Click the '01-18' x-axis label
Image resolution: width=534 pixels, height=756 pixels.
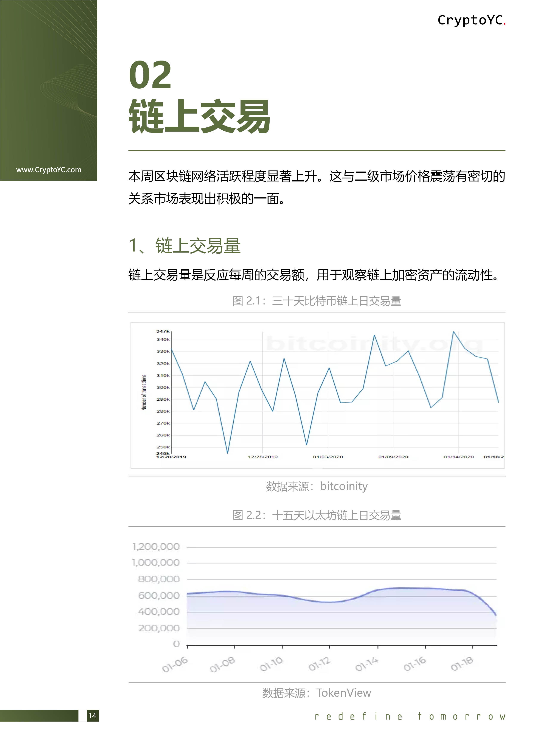(462, 664)
